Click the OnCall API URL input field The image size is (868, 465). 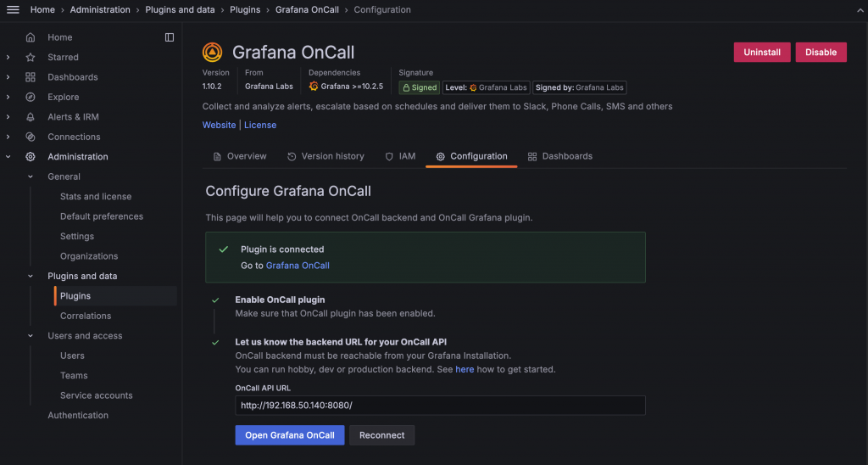click(440, 405)
